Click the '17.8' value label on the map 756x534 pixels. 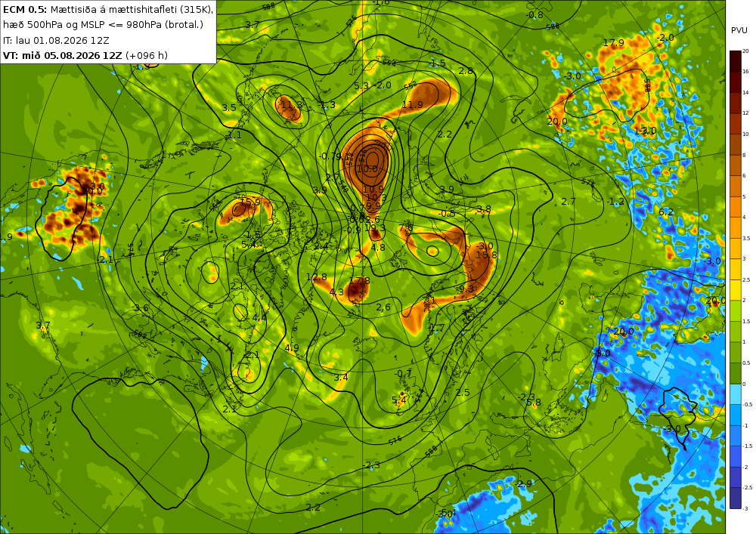[x=360, y=281]
